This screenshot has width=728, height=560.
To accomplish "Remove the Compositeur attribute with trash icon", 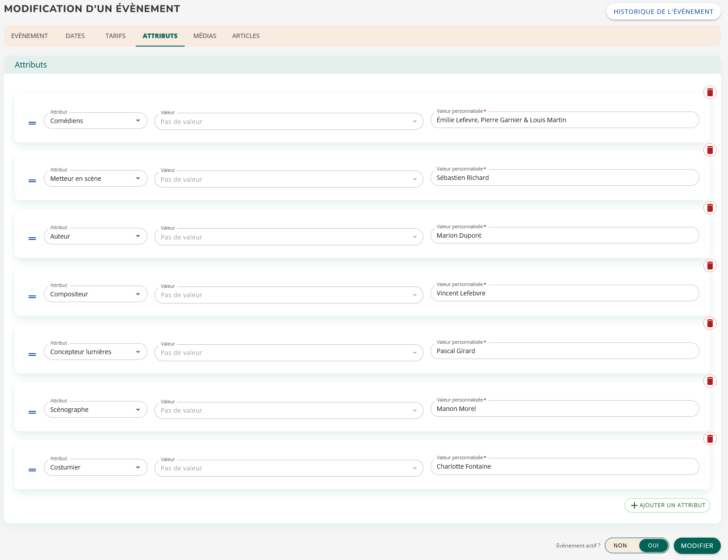I will coord(710,265).
